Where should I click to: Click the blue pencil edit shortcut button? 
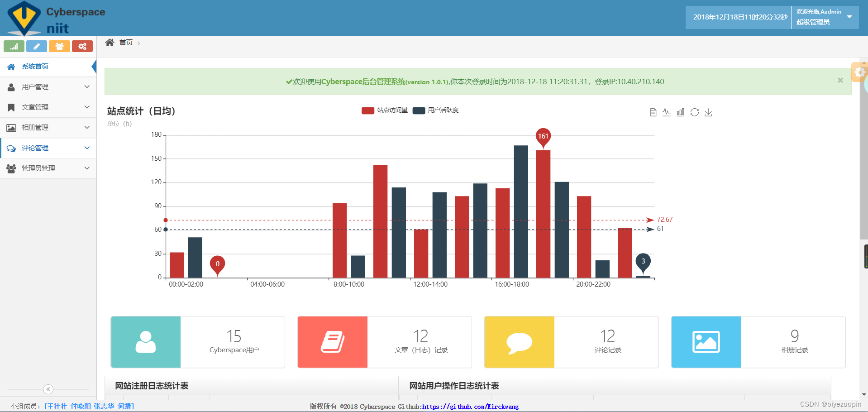pos(37,46)
